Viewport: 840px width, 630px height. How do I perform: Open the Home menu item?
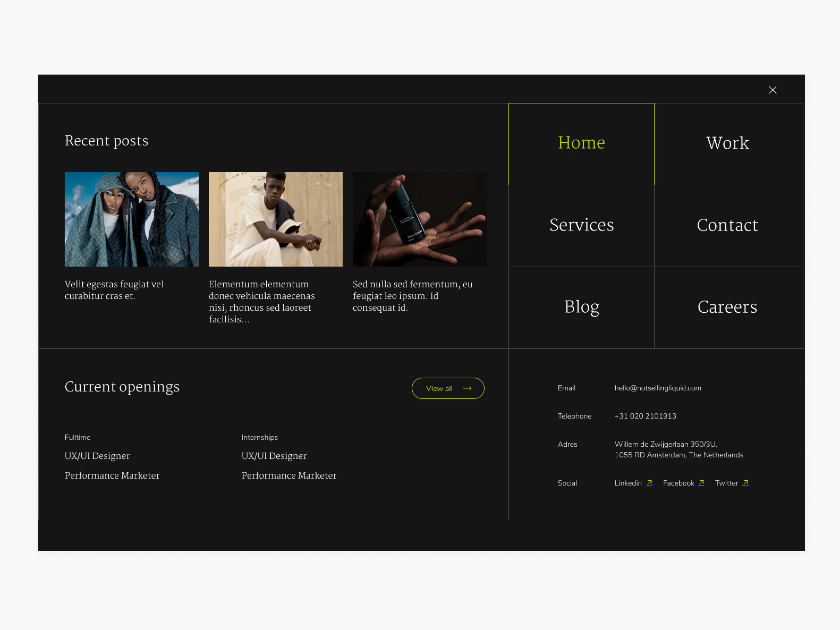coord(581,144)
